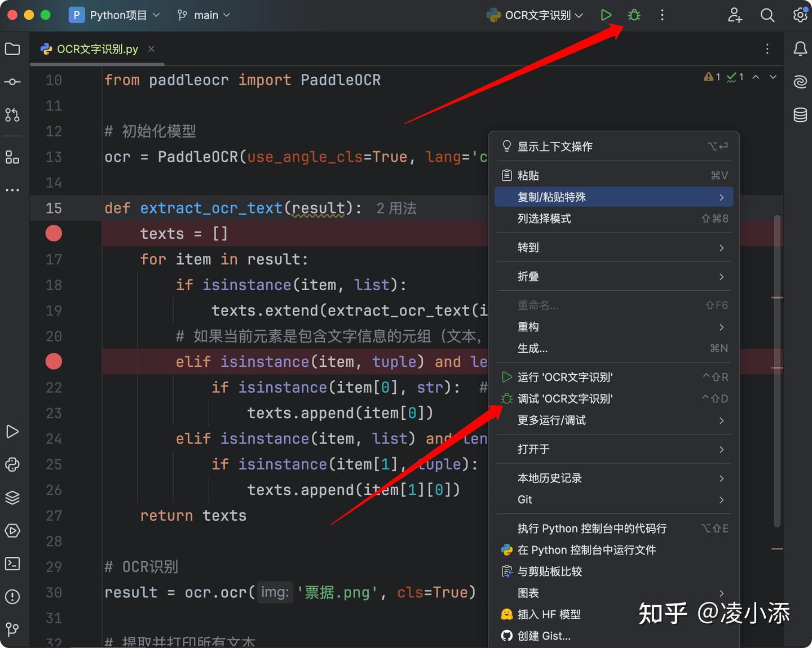Select 粘贴 from the context menu

pos(528,175)
